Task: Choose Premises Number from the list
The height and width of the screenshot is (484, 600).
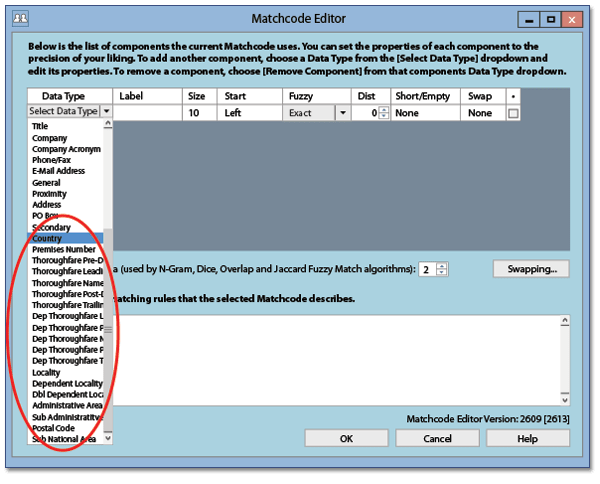Action: coord(63,250)
